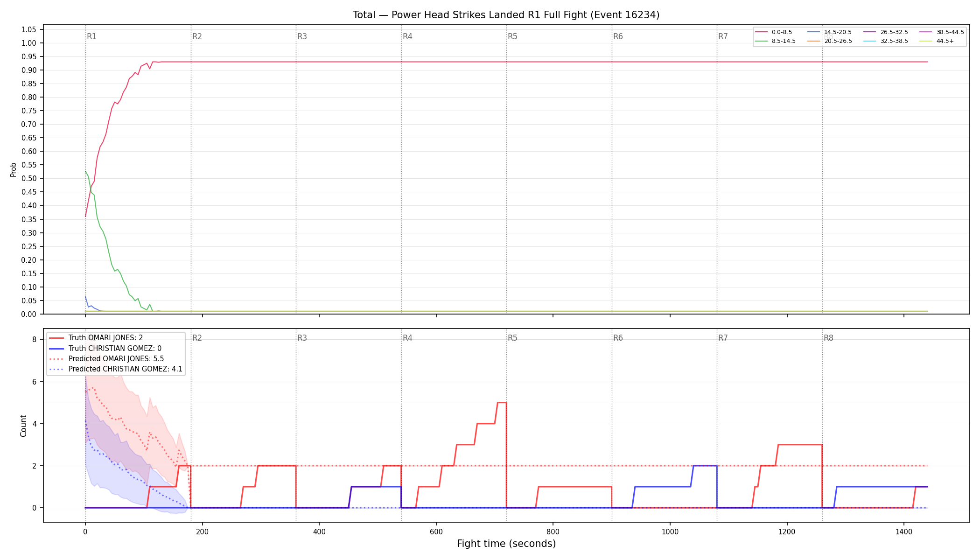Click the R5 round label in the probability chart

click(512, 36)
